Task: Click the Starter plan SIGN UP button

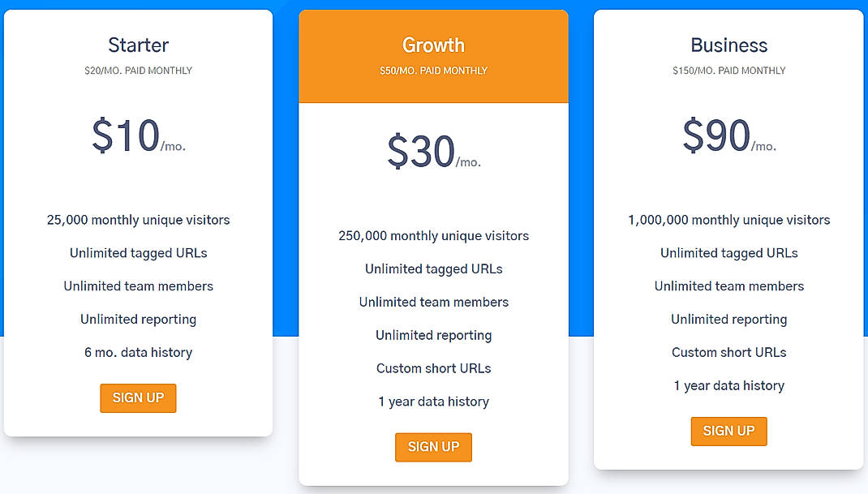Action: point(138,398)
